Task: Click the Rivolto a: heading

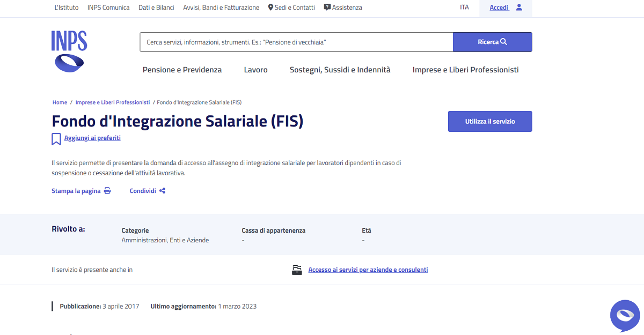Action: (x=68, y=229)
